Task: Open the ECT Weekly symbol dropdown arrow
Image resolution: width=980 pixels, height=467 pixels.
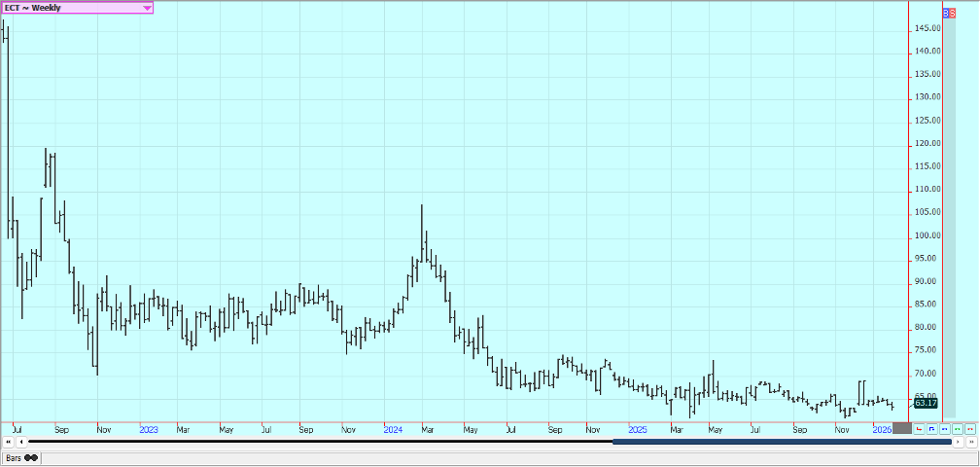Action: click(147, 8)
